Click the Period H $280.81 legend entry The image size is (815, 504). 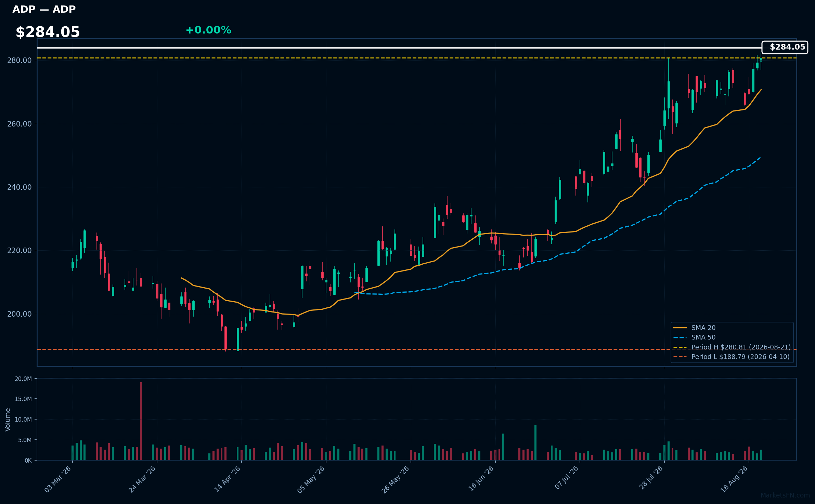click(x=732, y=347)
